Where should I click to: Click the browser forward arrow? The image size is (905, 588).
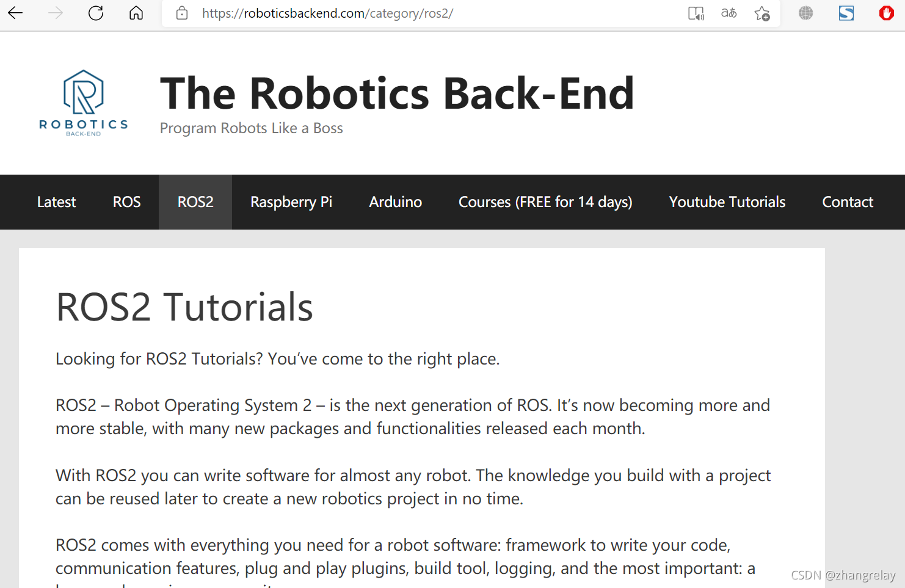click(56, 13)
